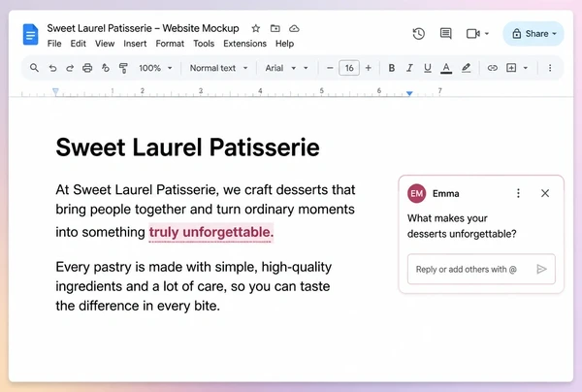Click the font size field showing 16
582x392 pixels.
(x=349, y=68)
